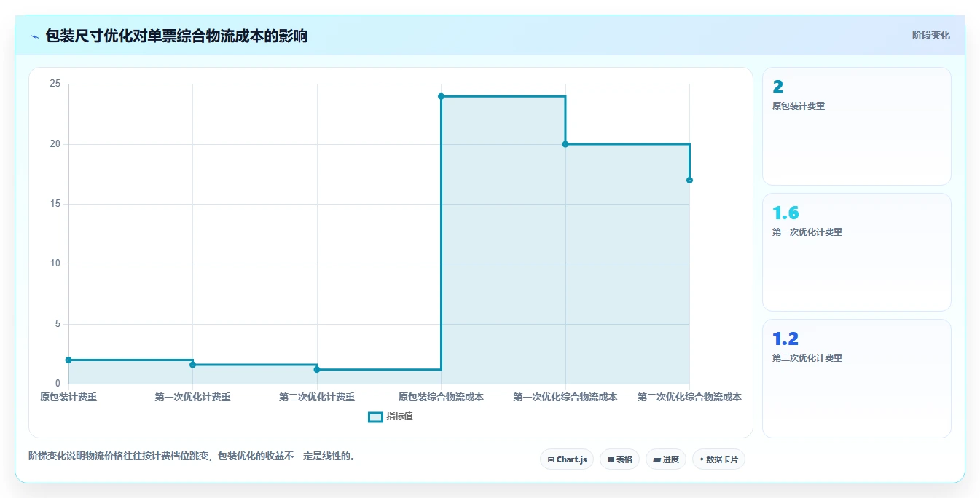
Task: Select the 数据卡片 tag chip
Action: tap(718, 459)
